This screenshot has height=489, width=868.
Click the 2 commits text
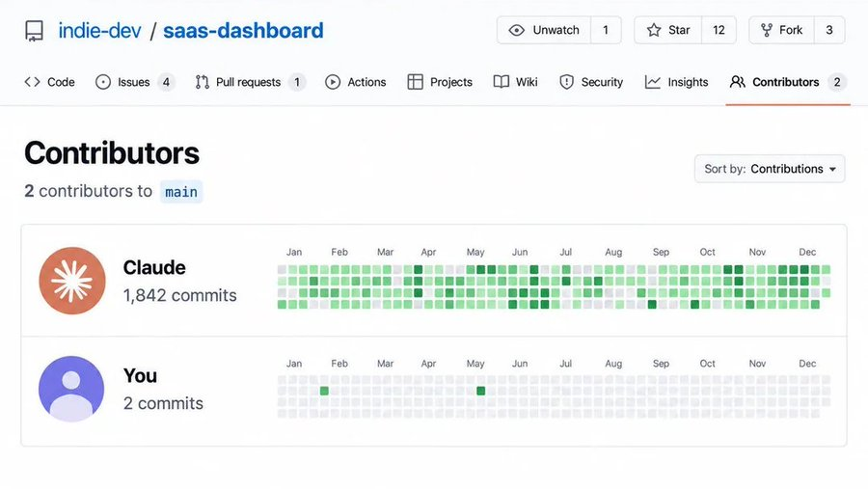pyautogui.click(x=163, y=403)
